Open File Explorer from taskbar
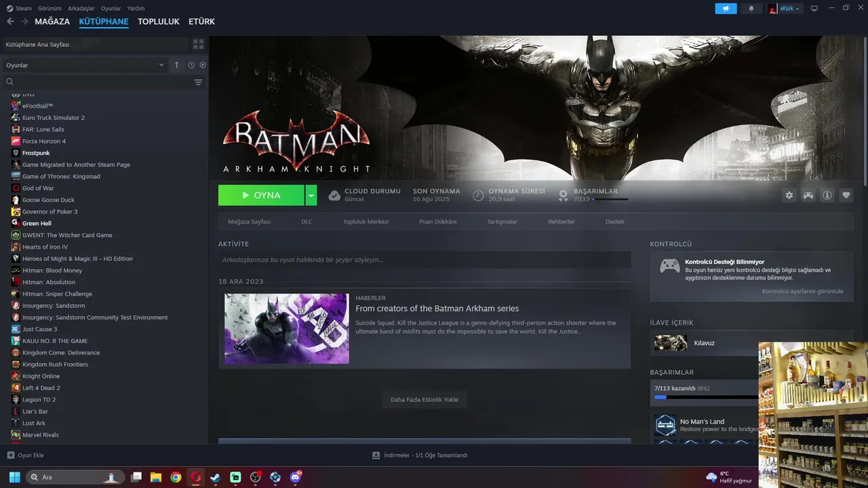 (x=156, y=477)
